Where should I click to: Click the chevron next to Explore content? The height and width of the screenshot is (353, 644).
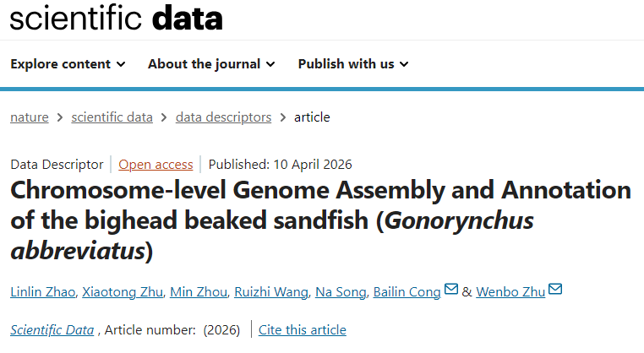click(121, 64)
